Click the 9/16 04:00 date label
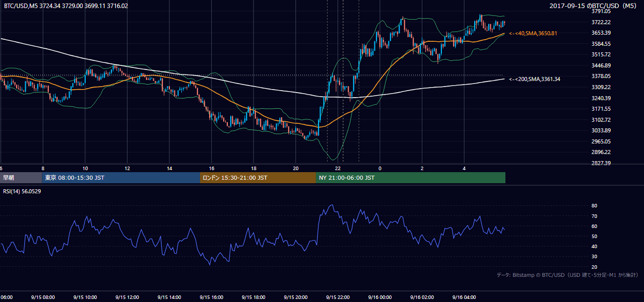Screen dimensions: 644x302 pyautogui.click(x=464, y=297)
